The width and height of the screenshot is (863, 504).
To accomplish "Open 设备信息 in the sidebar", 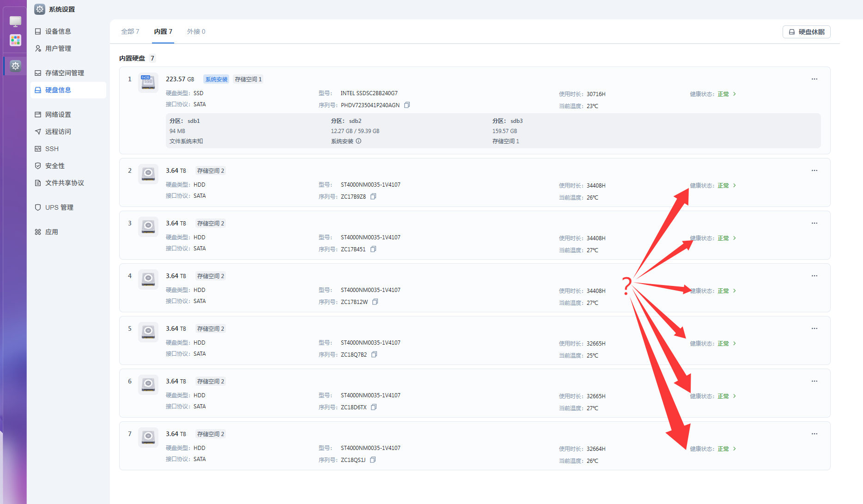I will 68,31.
